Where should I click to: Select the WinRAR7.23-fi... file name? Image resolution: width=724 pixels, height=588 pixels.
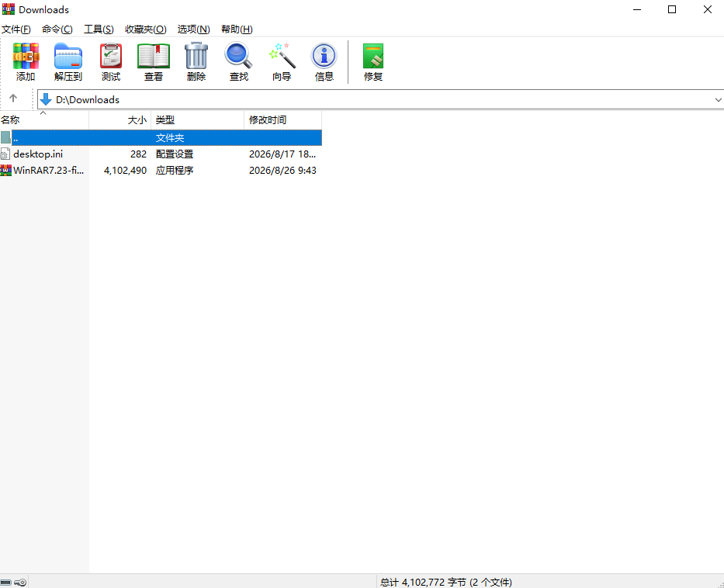point(48,171)
